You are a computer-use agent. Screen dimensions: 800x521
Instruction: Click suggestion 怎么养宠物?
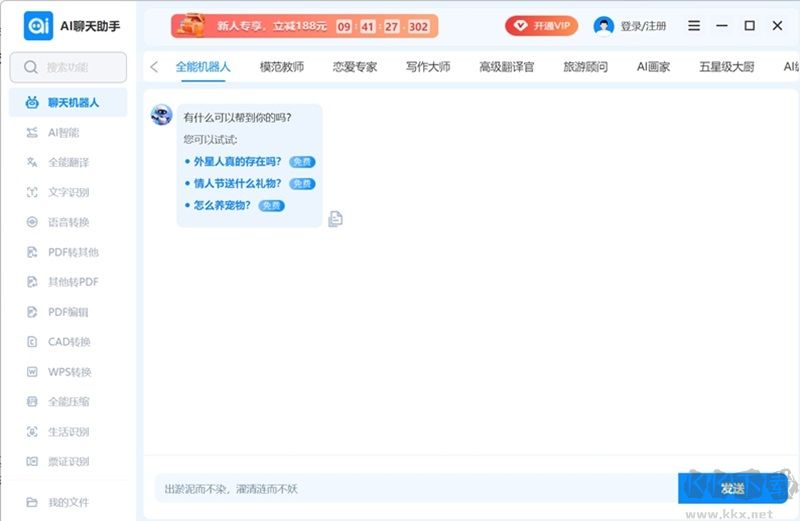coord(222,206)
